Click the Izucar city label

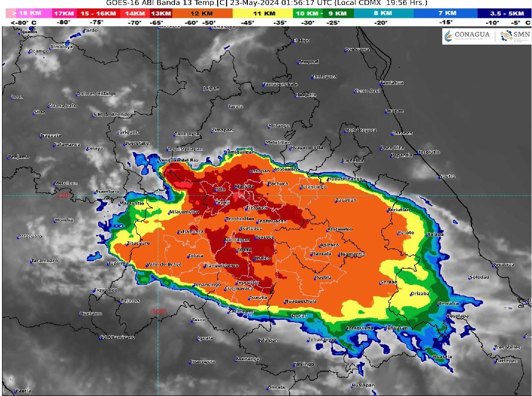(x=299, y=316)
